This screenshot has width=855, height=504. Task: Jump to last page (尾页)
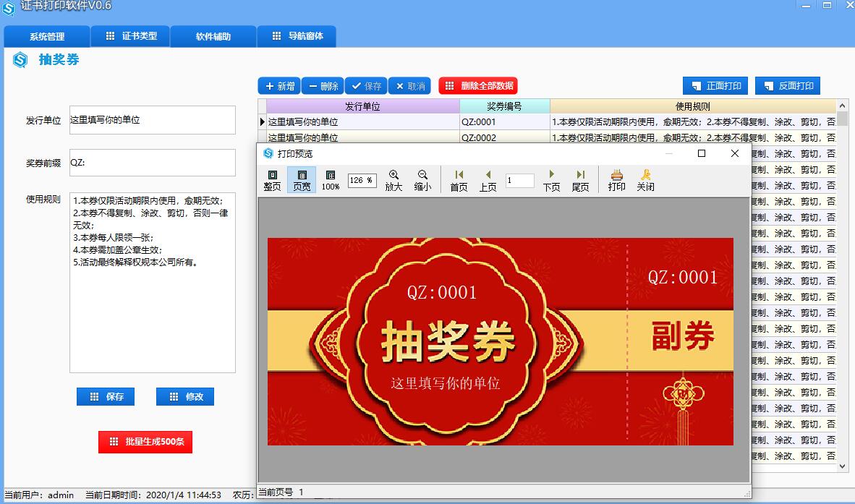(x=580, y=180)
